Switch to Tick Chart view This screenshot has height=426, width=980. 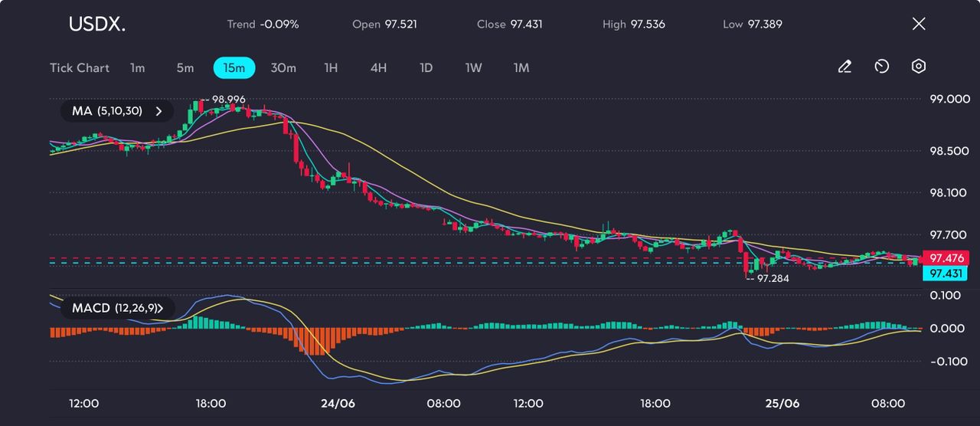tap(80, 67)
